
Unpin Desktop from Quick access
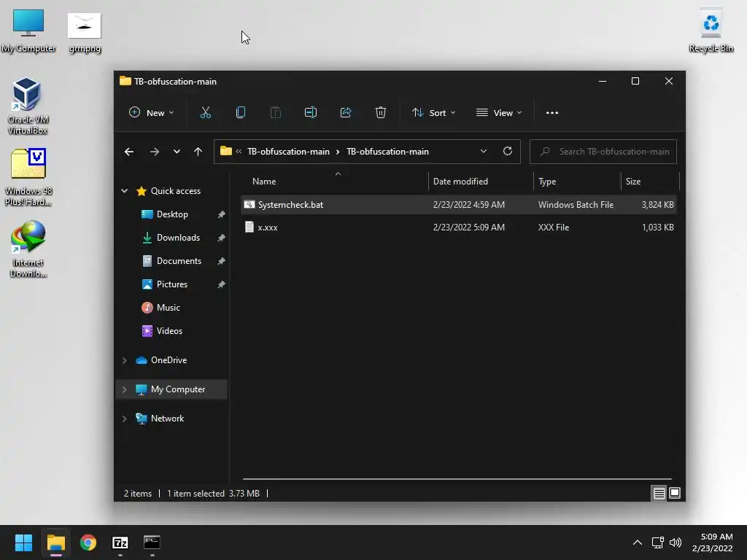[x=222, y=215]
